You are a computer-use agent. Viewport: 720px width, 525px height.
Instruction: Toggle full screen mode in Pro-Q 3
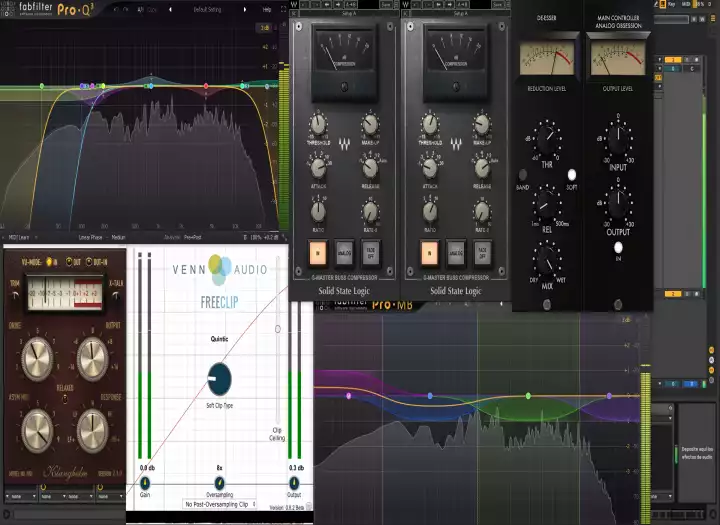pyautogui.click(x=283, y=9)
